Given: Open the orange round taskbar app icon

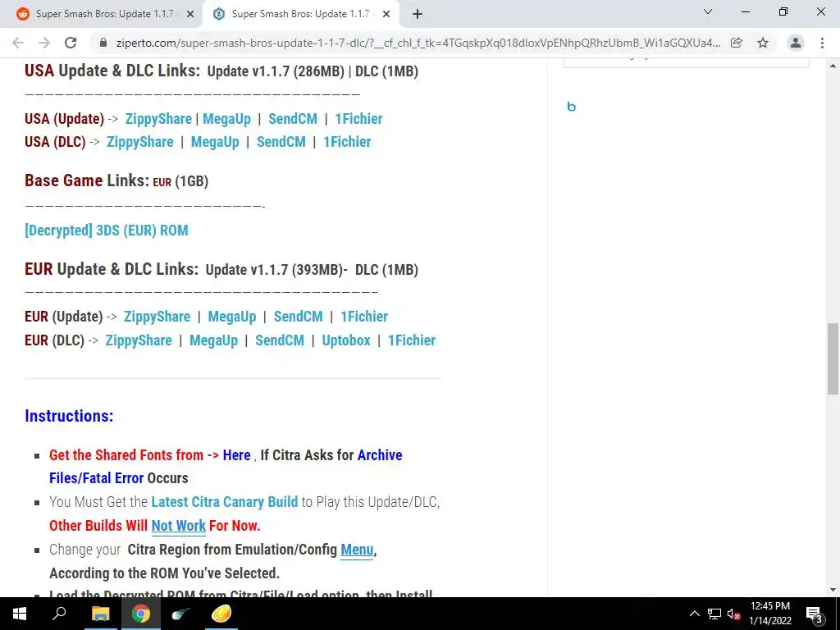Looking at the screenshot, I should [221, 614].
